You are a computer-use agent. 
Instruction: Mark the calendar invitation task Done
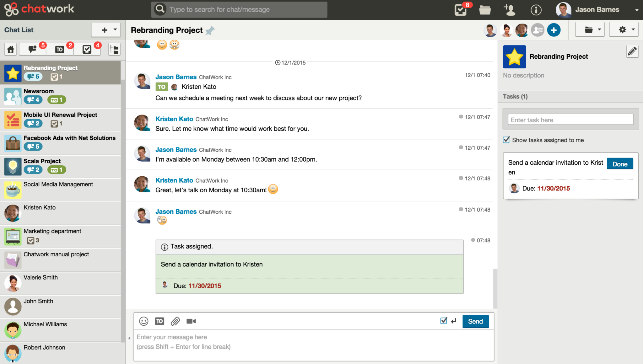point(619,164)
